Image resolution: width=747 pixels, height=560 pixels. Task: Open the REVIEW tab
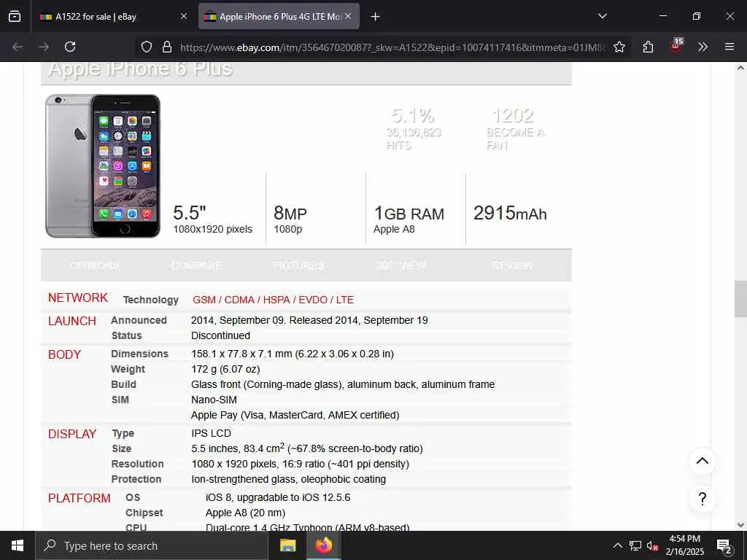click(513, 265)
